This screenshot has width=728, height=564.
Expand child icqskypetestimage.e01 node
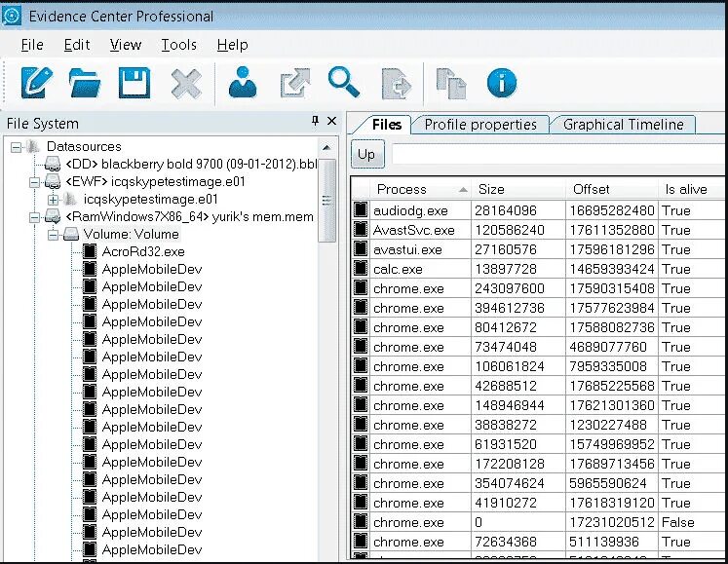[53, 200]
